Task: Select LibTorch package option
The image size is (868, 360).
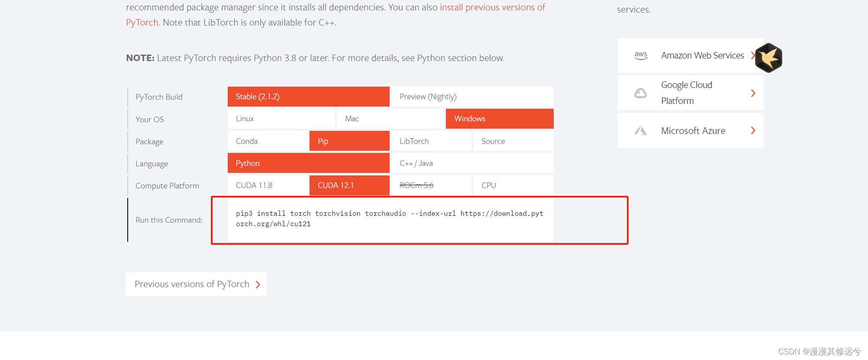Action: [431, 141]
